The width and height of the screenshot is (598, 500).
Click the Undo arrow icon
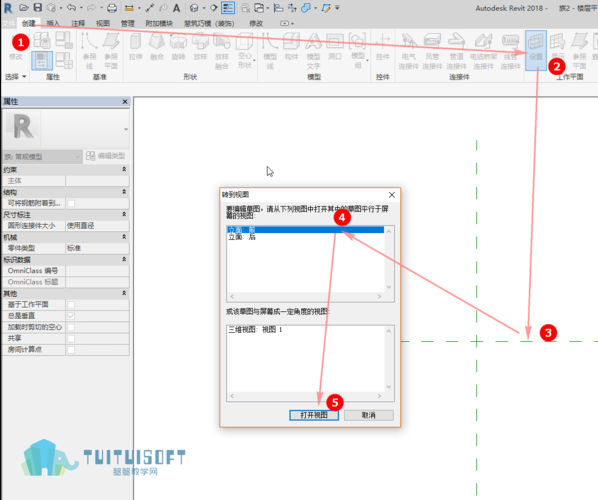(71, 7)
